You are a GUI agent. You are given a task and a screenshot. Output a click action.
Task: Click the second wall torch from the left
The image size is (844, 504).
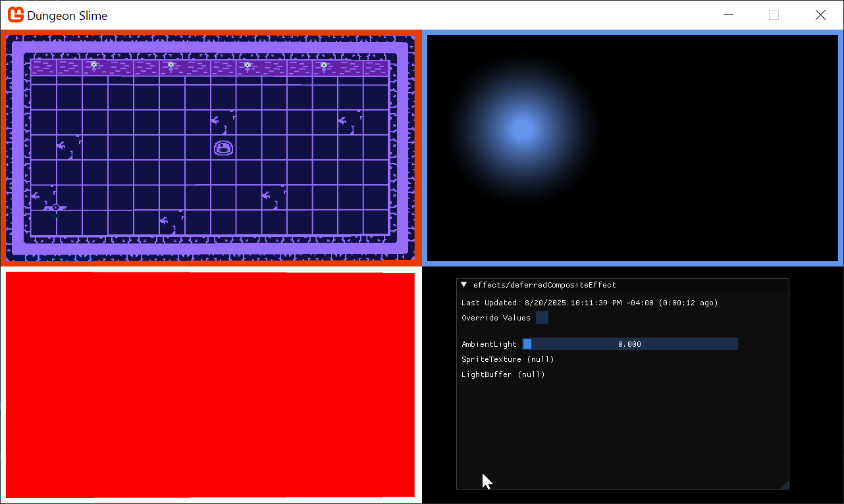coord(171,65)
